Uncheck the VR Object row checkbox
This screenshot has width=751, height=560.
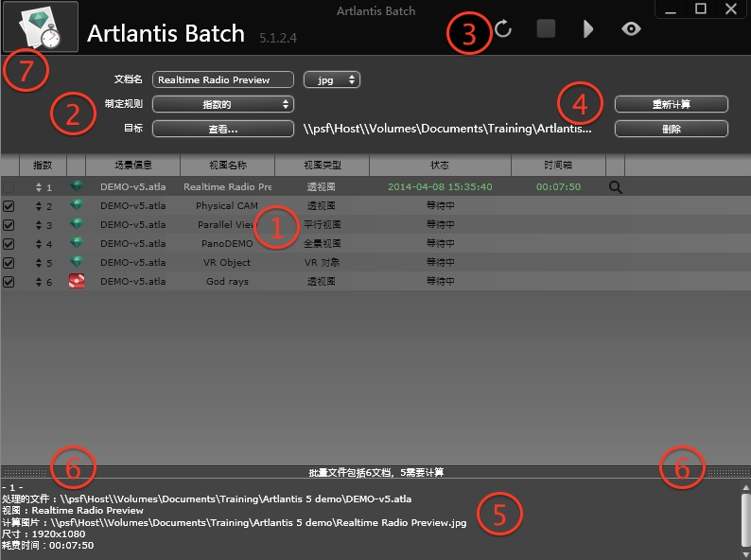[x=9, y=263]
